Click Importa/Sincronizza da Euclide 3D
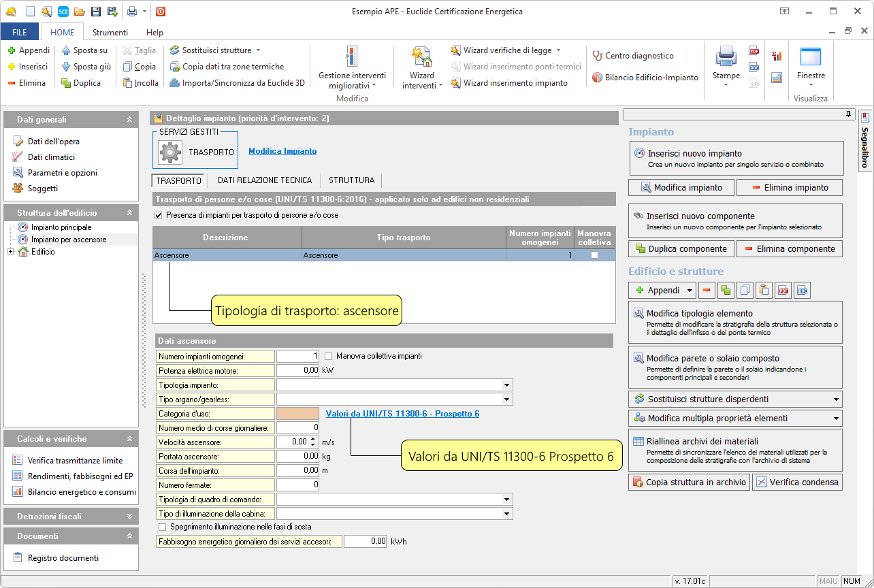This screenshot has width=874, height=588. pos(236,83)
